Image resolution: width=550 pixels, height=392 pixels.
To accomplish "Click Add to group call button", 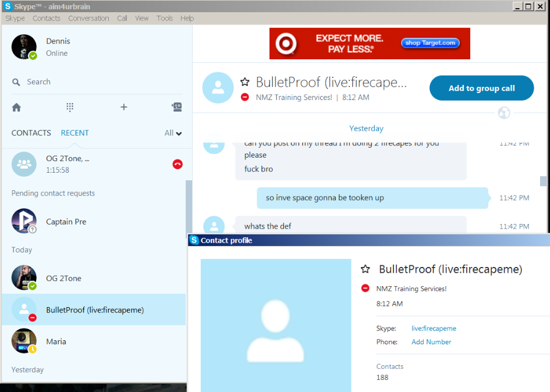I will [x=481, y=88].
